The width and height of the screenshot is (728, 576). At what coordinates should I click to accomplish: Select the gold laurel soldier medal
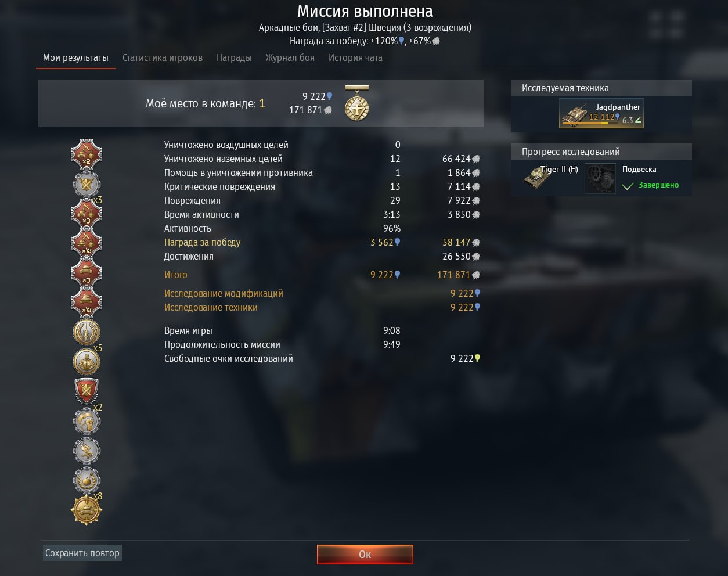click(x=87, y=332)
